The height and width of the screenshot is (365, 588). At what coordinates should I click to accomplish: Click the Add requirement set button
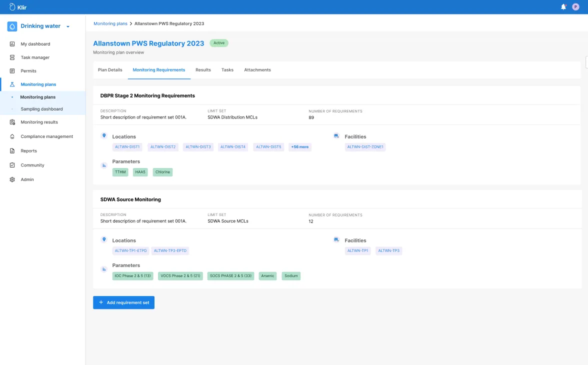point(123,302)
